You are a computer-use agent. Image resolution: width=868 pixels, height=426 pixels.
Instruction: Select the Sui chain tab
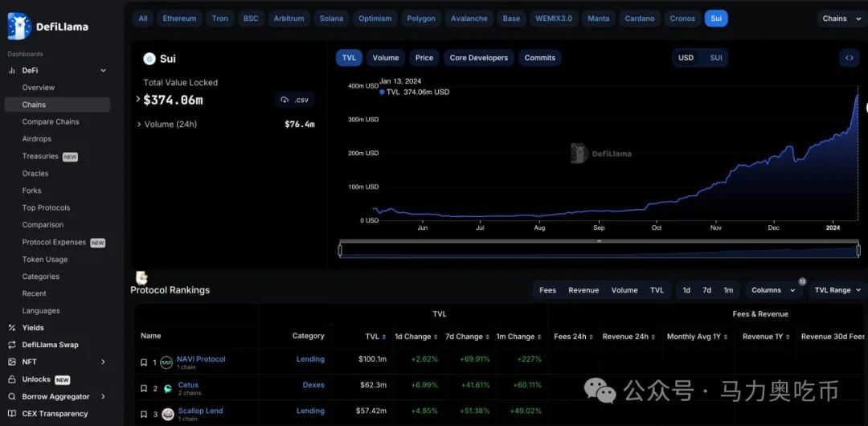click(716, 18)
